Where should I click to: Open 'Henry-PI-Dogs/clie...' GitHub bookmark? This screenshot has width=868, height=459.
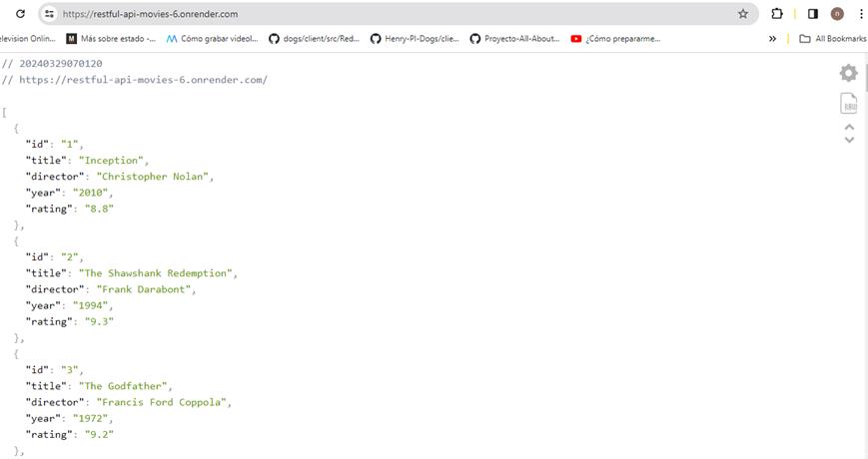[x=416, y=39]
